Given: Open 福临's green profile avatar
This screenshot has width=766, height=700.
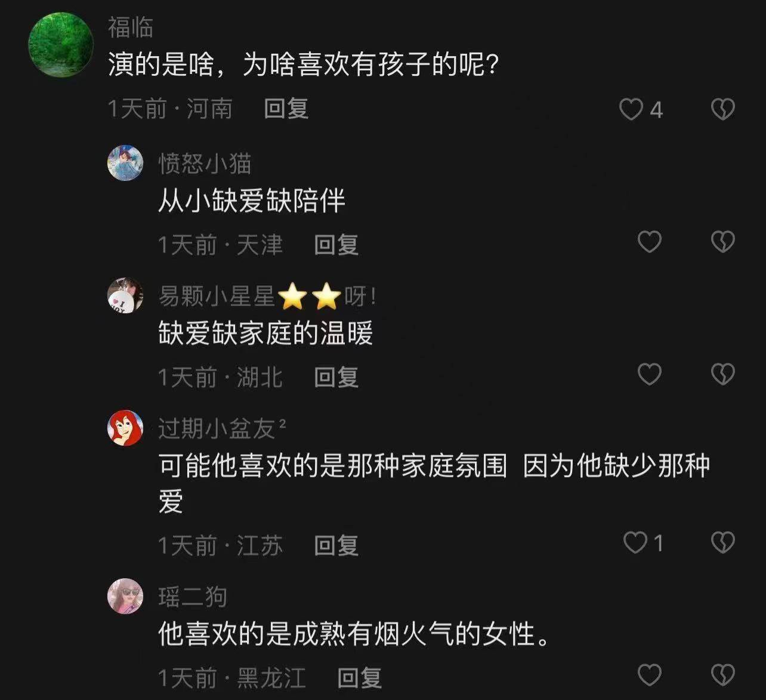Looking at the screenshot, I should [61, 45].
